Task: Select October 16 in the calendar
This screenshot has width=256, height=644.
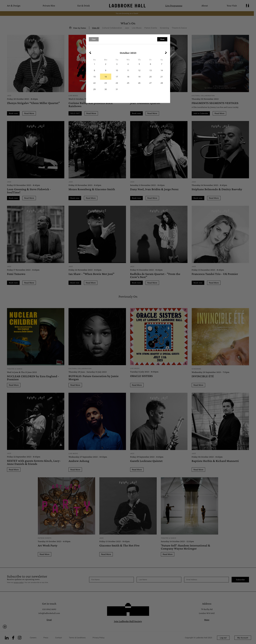Action: tap(106, 77)
